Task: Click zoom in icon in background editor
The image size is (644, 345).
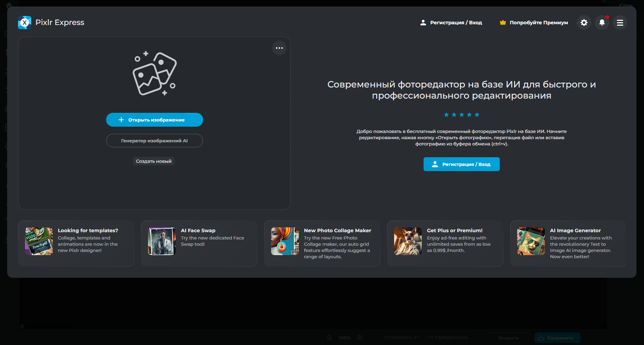Action: [360, 338]
